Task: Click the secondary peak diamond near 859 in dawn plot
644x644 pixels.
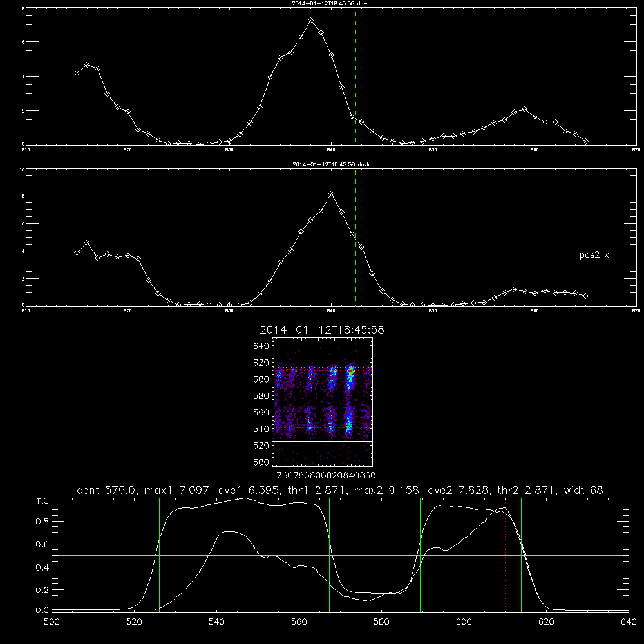Action: [x=524, y=109]
